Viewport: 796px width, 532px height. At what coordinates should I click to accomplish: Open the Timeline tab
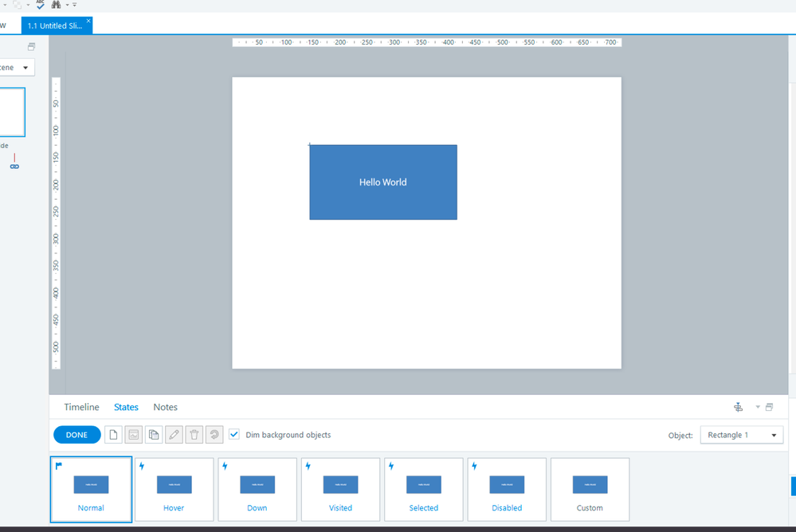[82, 407]
